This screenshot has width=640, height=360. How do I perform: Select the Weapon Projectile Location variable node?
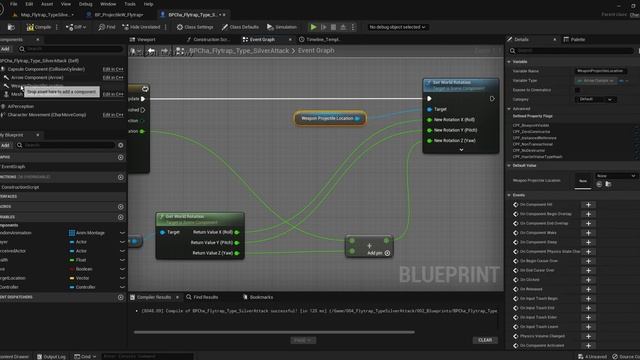point(330,118)
